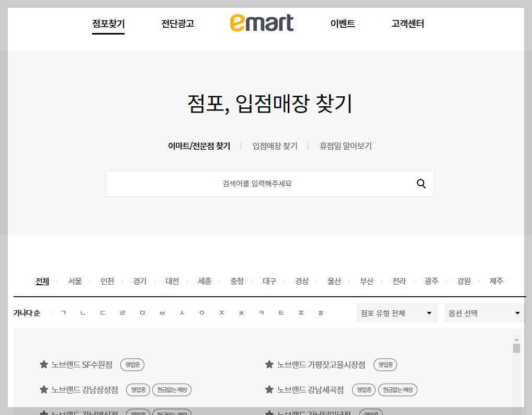Filter stores by 충청 region
The height and width of the screenshot is (415, 532).
(237, 282)
